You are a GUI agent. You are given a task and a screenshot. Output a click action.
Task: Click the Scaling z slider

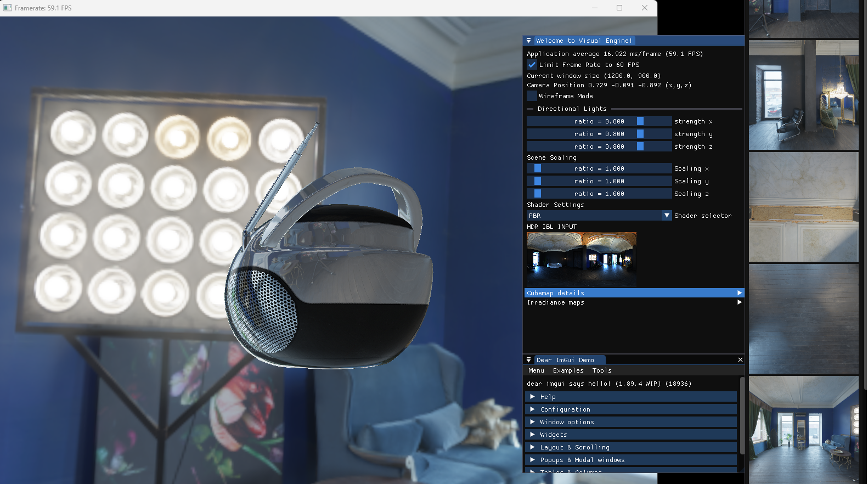pyautogui.click(x=599, y=194)
